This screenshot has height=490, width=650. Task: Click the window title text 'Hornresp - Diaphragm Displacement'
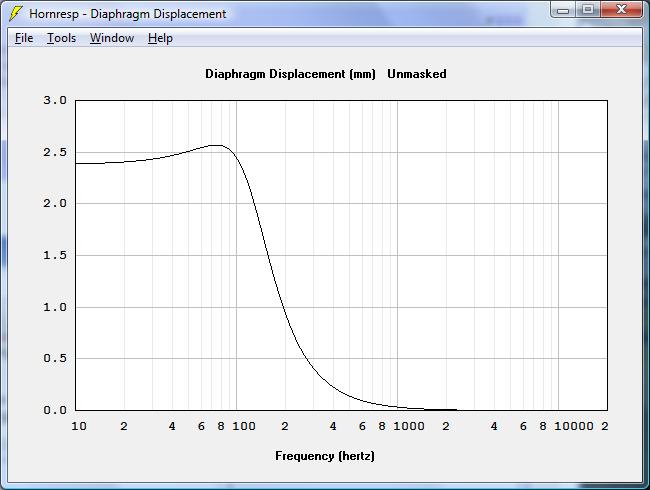[x=128, y=14]
